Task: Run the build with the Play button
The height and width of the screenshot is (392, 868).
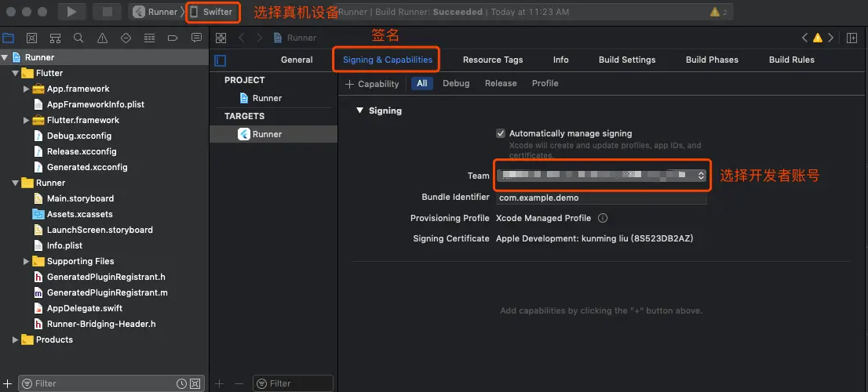Action: point(72,12)
